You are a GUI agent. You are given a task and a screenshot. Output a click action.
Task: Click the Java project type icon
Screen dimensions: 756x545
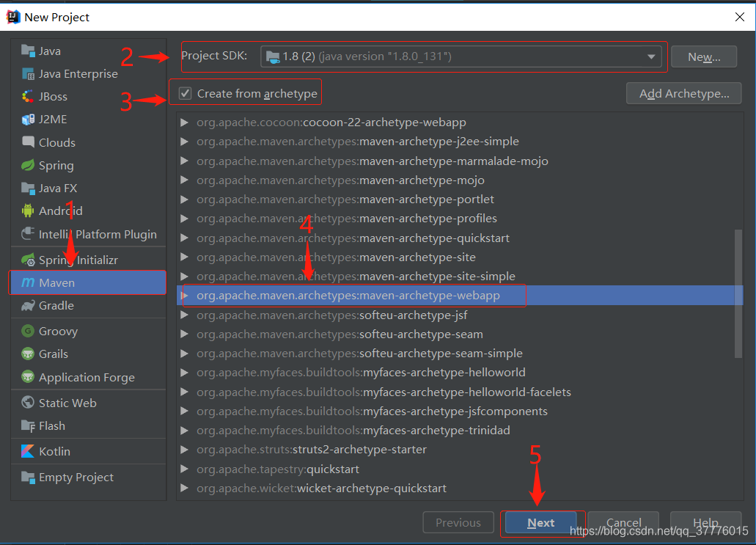pos(28,51)
